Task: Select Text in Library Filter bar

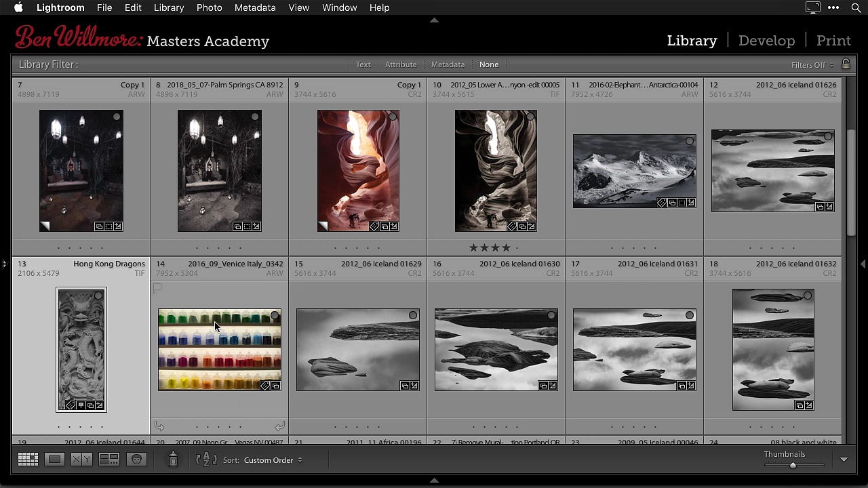Action: tap(363, 64)
